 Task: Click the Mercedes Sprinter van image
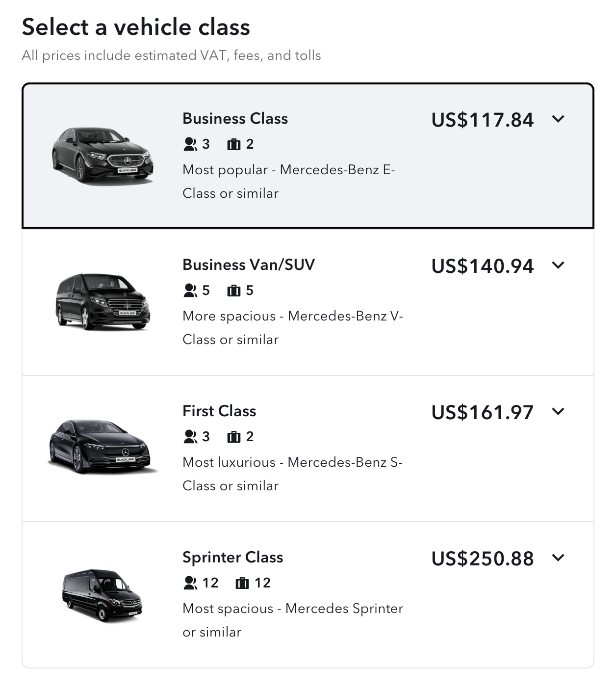pyautogui.click(x=102, y=595)
